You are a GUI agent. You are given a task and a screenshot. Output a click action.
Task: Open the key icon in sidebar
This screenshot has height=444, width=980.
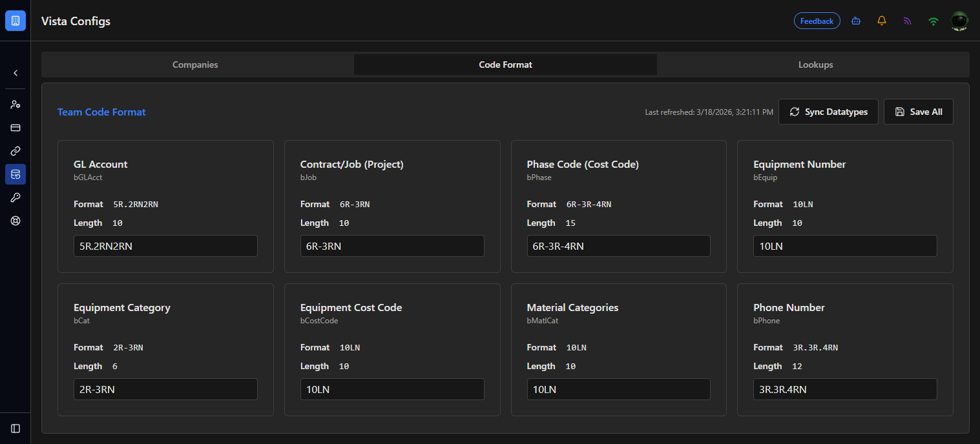(16, 197)
